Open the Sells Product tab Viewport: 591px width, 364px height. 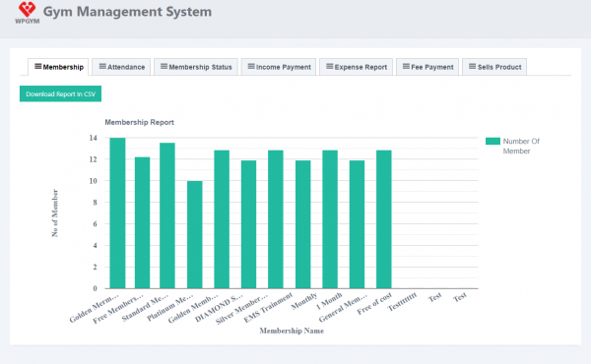point(494,67)
